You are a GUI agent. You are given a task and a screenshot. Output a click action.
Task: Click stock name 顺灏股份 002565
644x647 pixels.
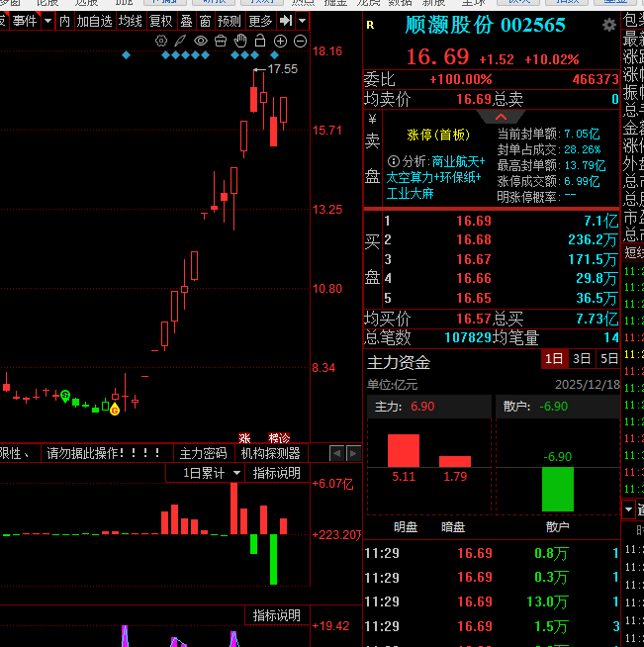[x=485, y=25]
